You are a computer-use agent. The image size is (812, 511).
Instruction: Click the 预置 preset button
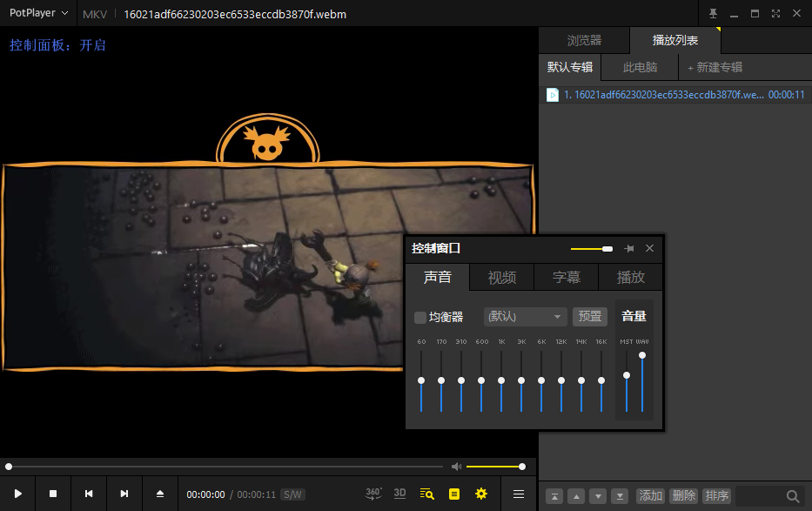589,317
